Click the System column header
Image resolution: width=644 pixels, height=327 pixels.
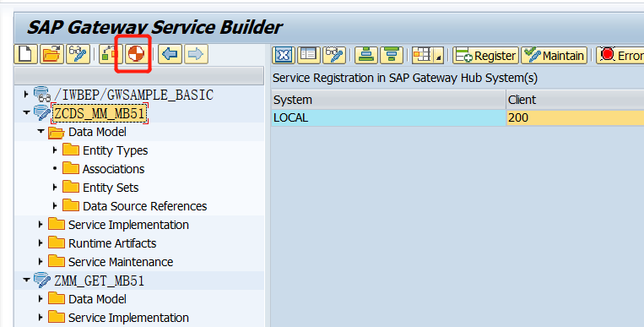pyautogui.click(x=388, y=100)
